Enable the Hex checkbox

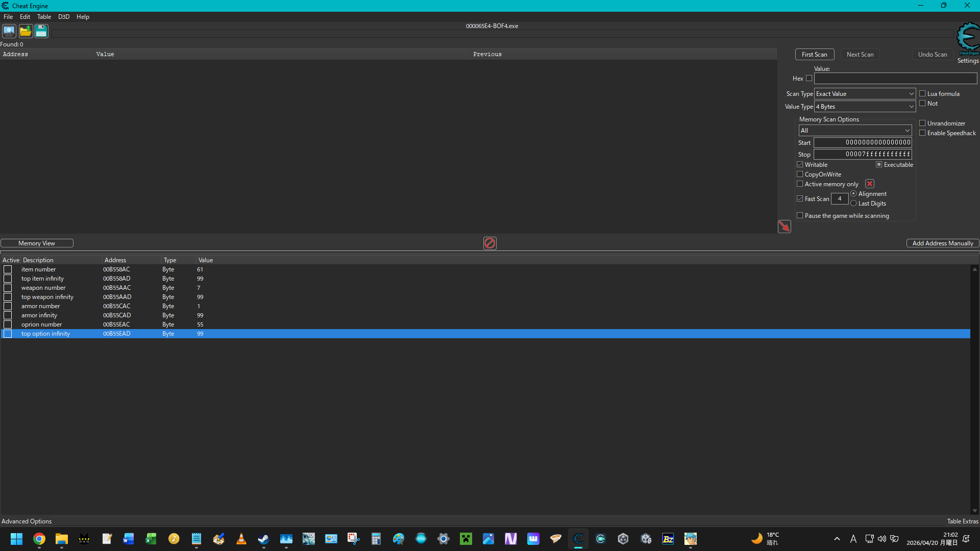[809, 79]
